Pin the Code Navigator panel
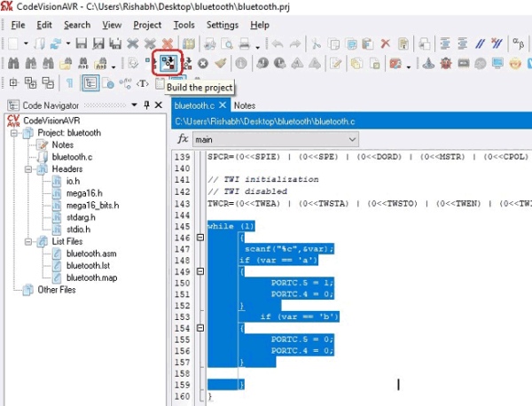Viewport: 532px width, 406px height. pyautogui.click(x=147, y=105)
